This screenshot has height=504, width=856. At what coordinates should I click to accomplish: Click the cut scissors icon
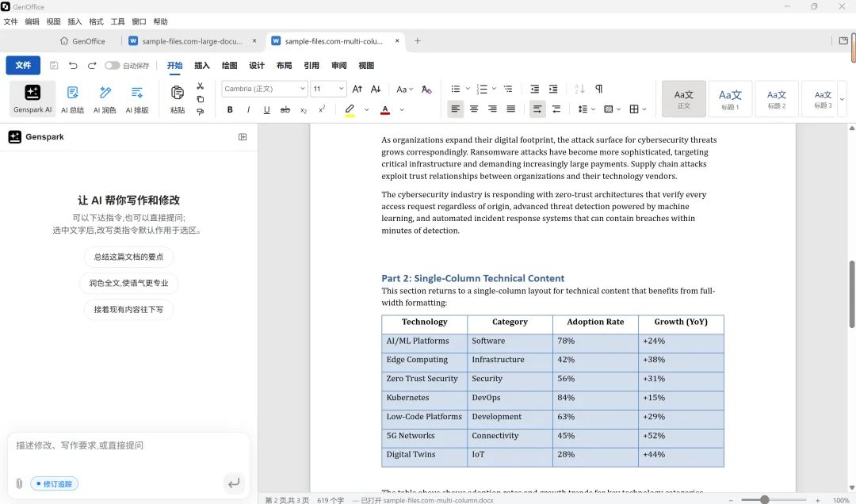(x=201, y=86)
